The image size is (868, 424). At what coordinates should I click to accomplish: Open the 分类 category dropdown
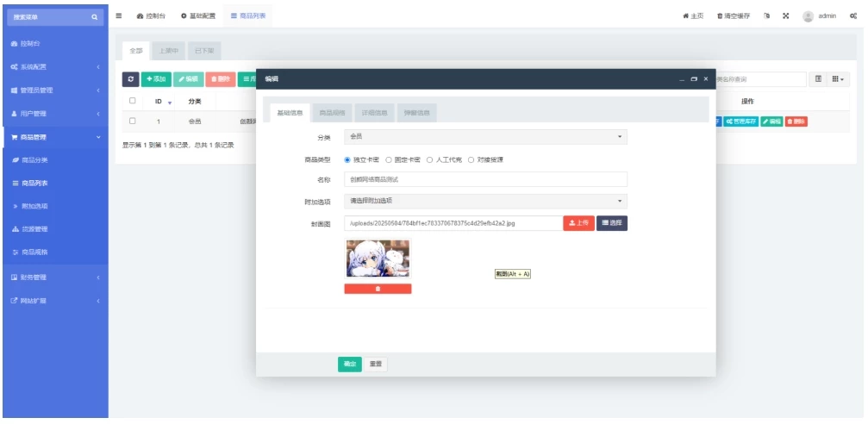[485, 137]
